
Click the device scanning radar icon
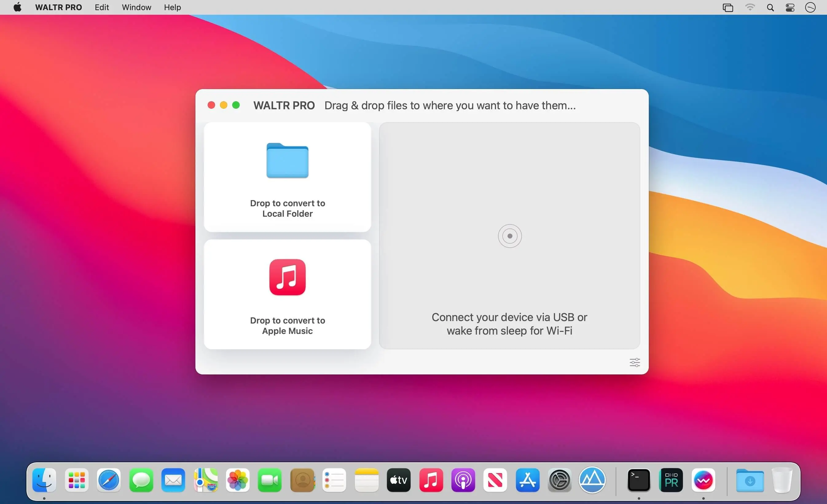[509, 236]
